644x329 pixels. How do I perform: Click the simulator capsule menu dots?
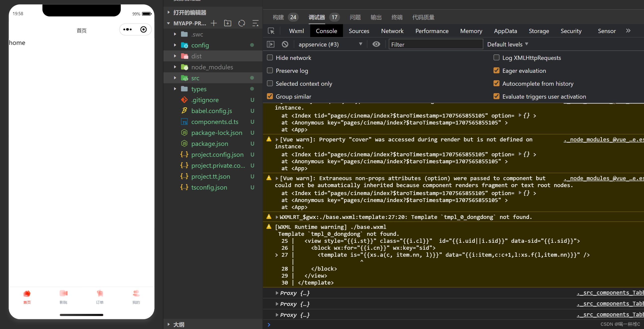128,30
